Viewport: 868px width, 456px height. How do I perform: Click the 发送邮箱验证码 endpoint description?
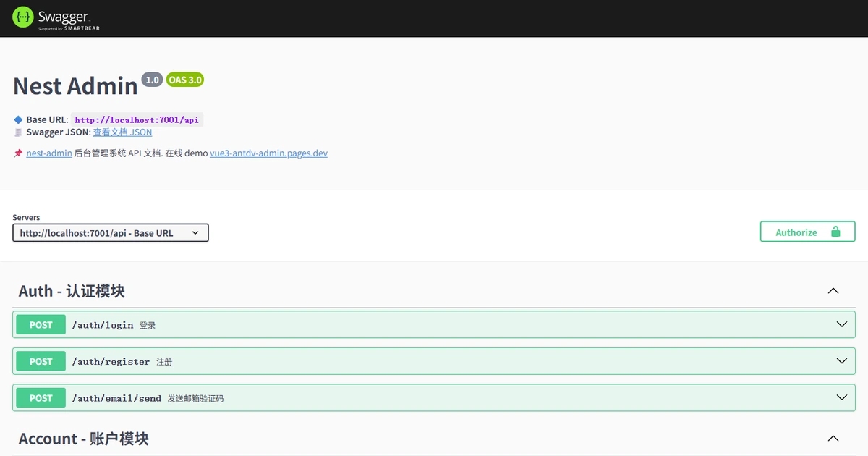click(195, 398)
